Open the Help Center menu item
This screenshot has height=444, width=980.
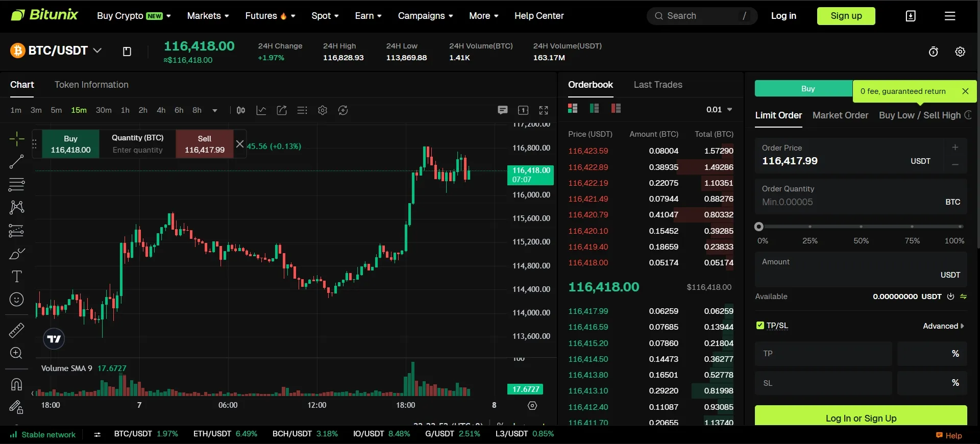539,16
